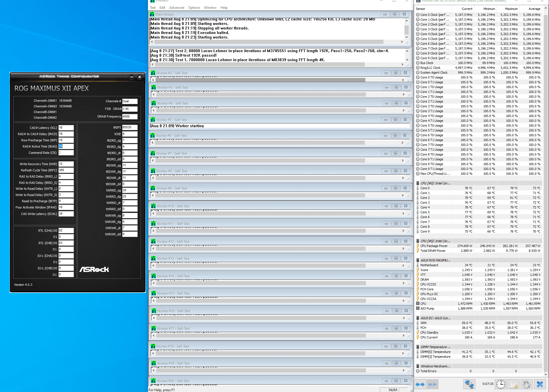This screenshot has height=392, width=549.
Task: Click the Average column header
Action: [531, 9]
